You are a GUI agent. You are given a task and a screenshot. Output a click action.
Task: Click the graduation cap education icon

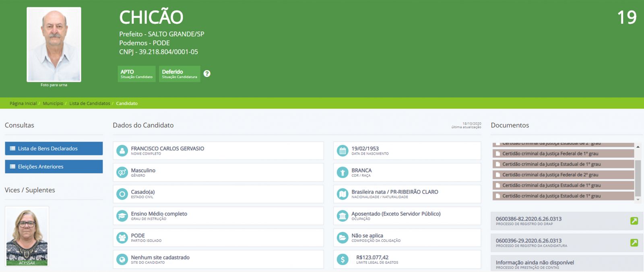pos(122,216)
